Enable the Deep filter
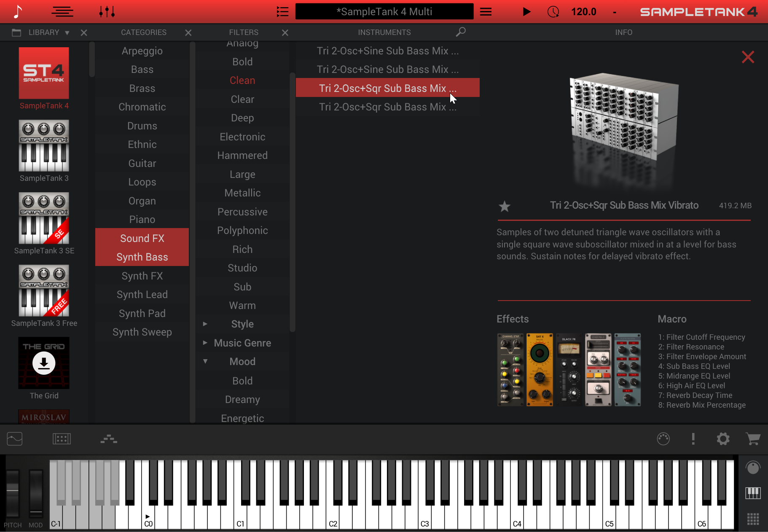The height and width of the screenshot is (532, 768). (x=242, y=118)
